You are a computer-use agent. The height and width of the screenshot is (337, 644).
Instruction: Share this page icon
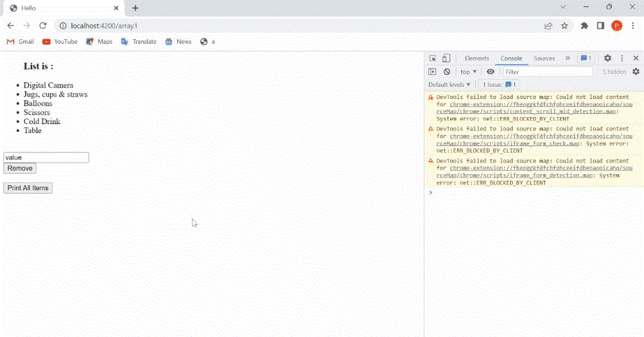548,26
